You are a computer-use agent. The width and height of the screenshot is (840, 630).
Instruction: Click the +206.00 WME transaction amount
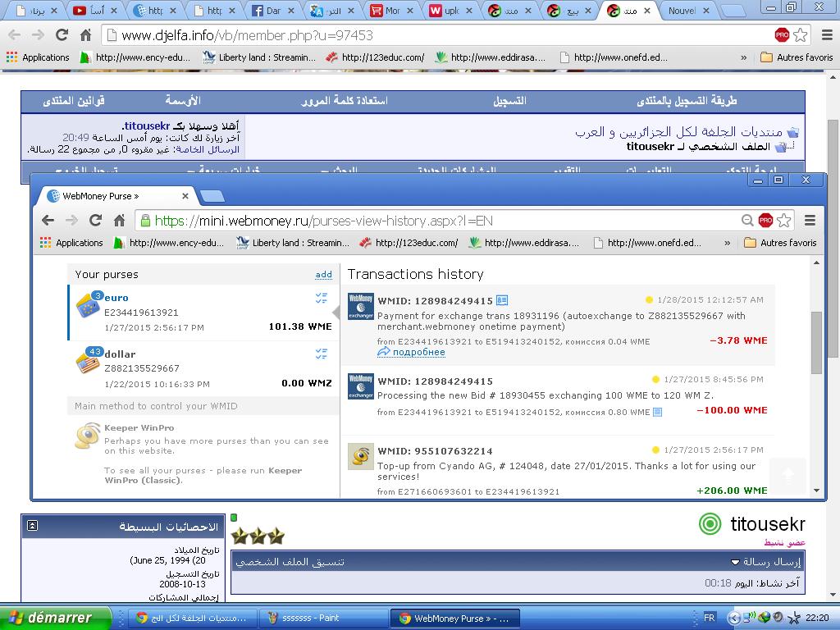pyautogui.click(x=732, y=491)
